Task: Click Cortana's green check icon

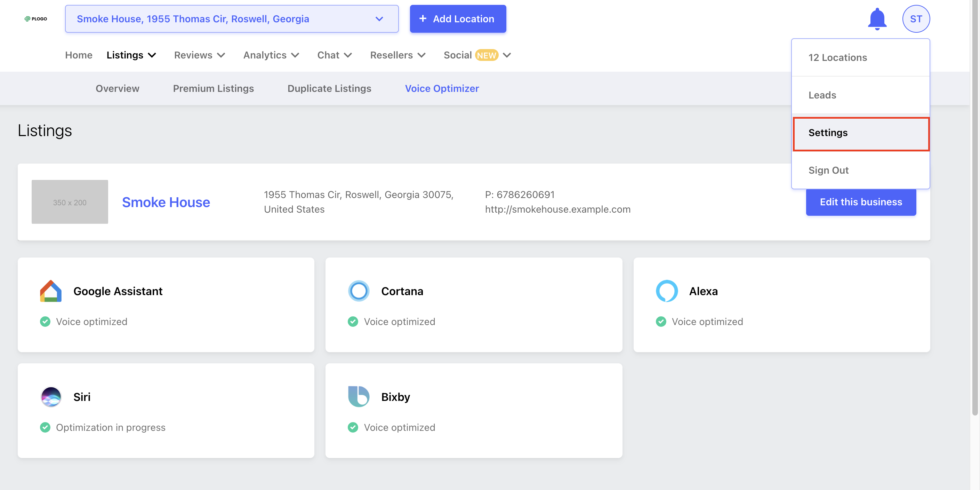Action: pos(353,321)
